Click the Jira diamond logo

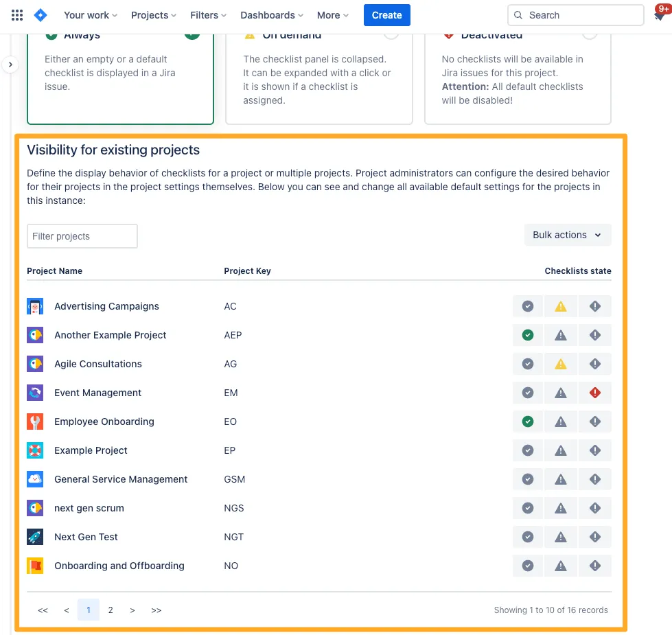[40, 15]
